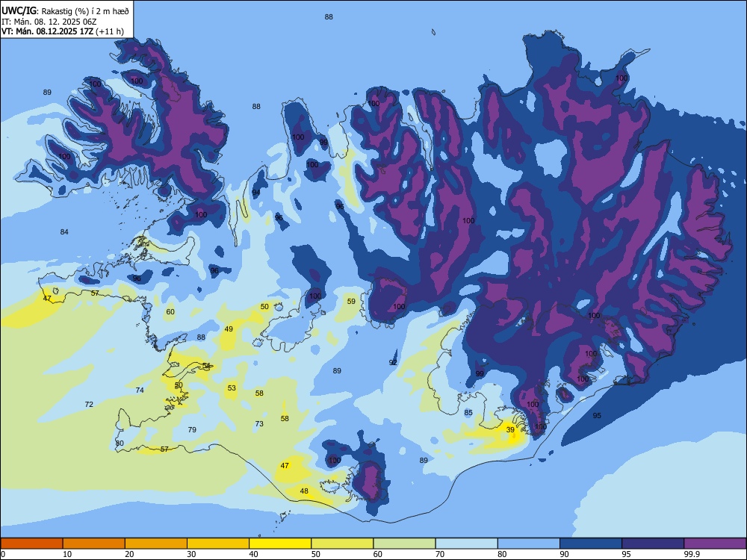Click the humidity value 72 on the map

pyautogui.click(x=89, y=404)
